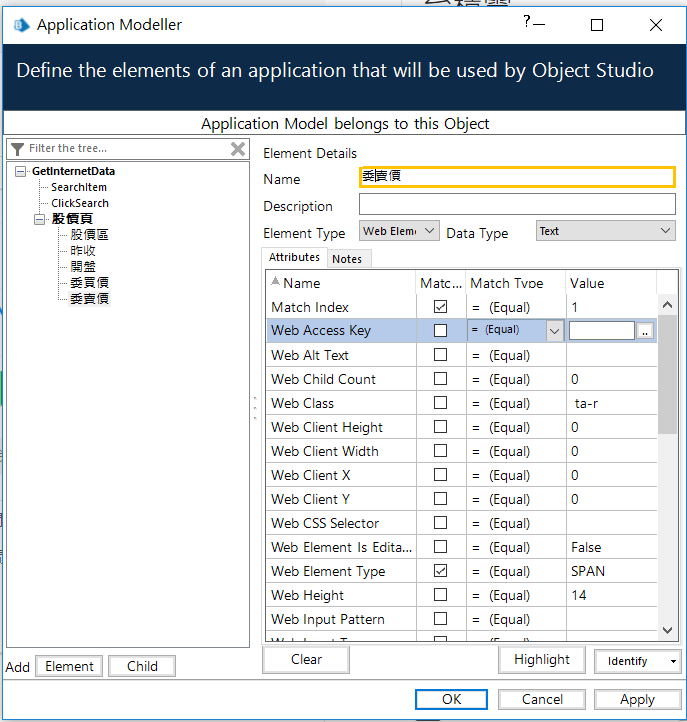
Task: Click the attributes list vertical scrollbar thumb
Action: 667,375
